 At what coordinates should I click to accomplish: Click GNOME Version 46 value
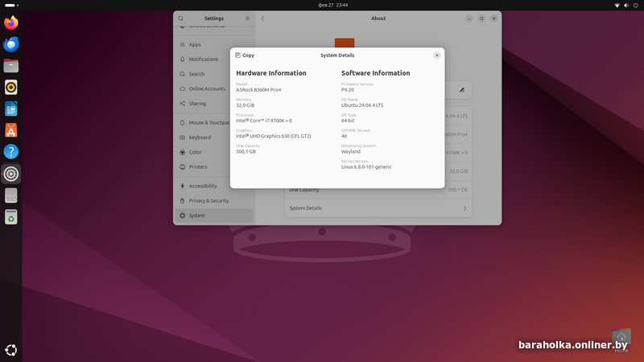point(344,136)
